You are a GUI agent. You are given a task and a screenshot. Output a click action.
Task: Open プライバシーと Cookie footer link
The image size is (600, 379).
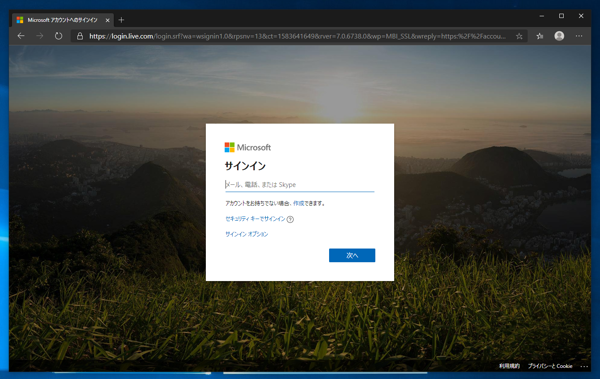tap(550, 366)
